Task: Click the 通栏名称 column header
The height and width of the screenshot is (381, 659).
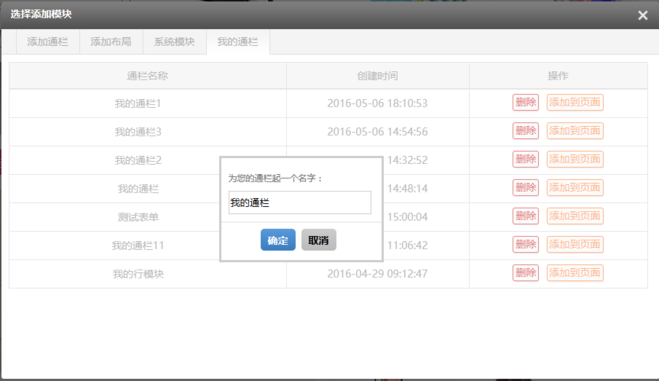Action: [148, 76]
